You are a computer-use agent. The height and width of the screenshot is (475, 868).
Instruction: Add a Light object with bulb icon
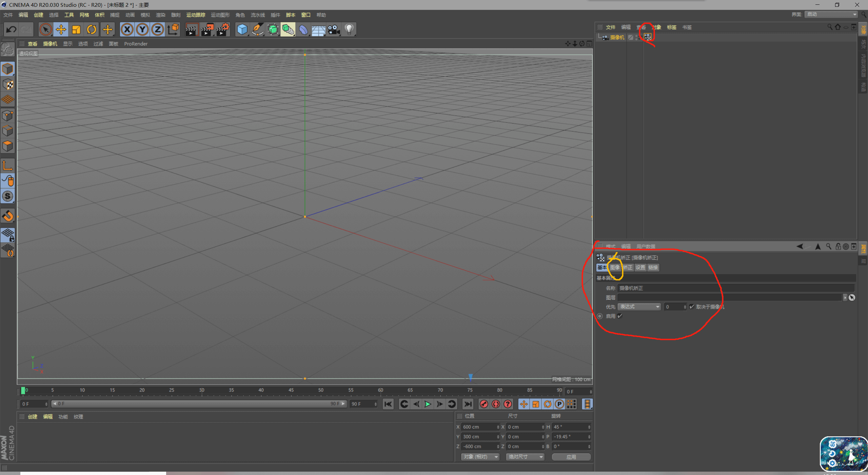349,30
